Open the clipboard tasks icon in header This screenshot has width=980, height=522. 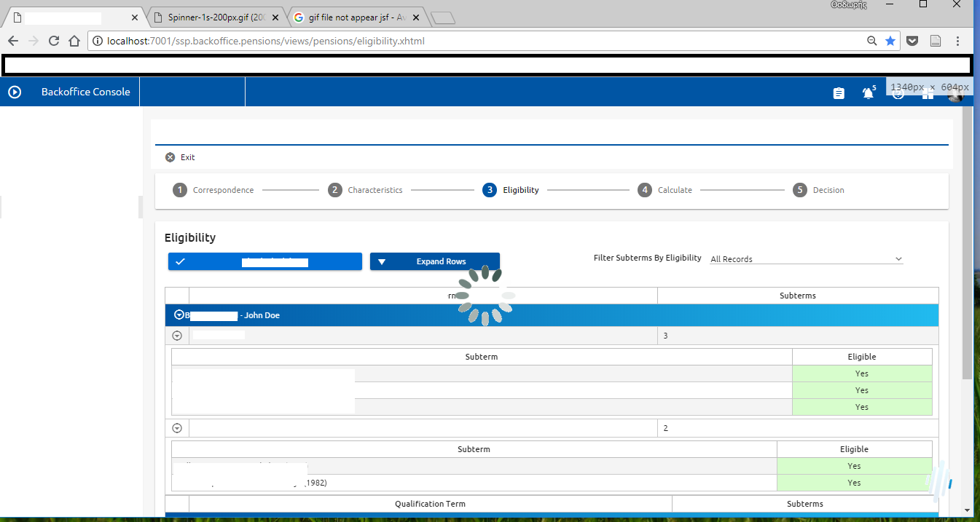839,93
